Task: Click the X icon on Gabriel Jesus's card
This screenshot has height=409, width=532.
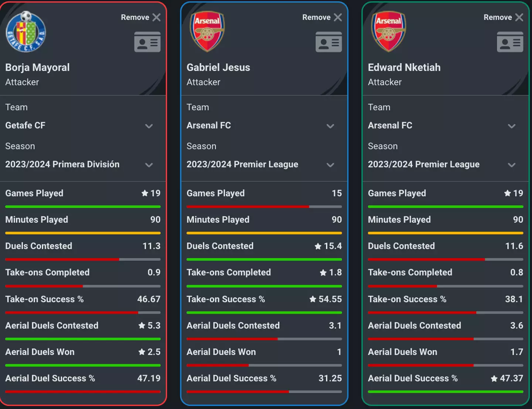Action: tap(338, 17)
